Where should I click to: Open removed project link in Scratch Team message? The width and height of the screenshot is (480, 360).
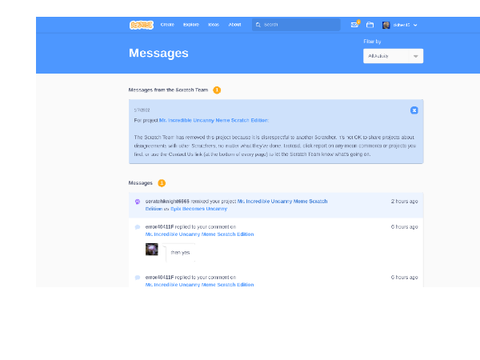(214, 120)
